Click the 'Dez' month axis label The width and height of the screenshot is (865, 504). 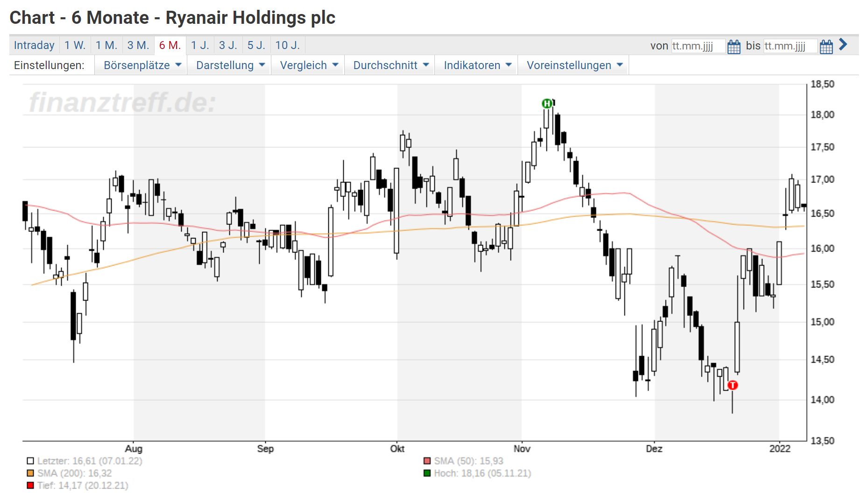(x=654, y=448)
